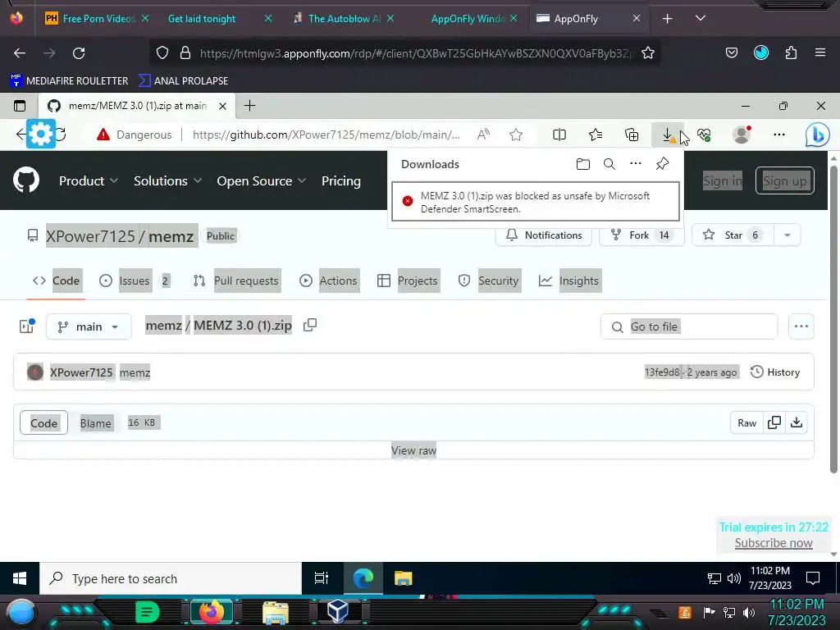The width and height of the screenshot is (840, 630).
Task: Star the memz repository
Action: 733,235
